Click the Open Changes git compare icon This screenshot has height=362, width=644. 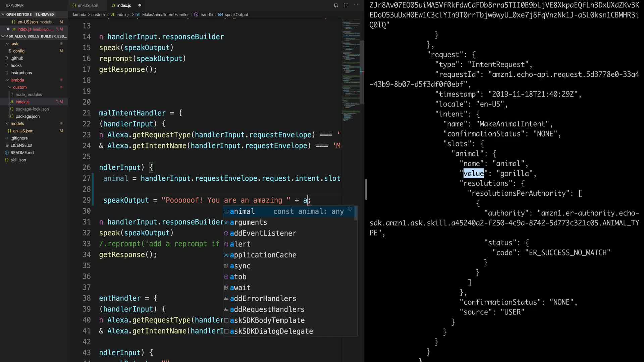click(x=336, y=5)
